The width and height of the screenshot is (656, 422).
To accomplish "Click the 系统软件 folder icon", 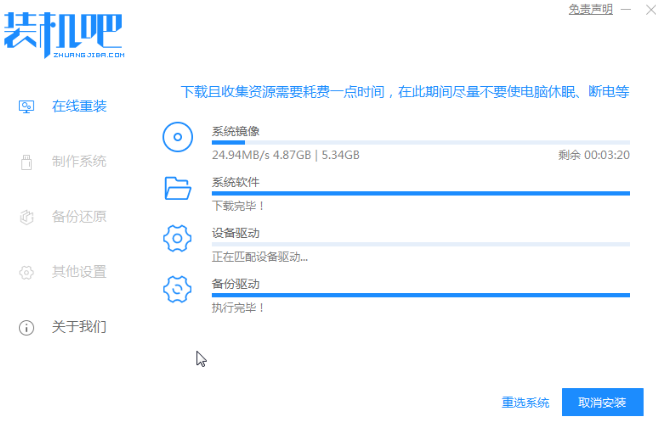I will pos(177,187).
